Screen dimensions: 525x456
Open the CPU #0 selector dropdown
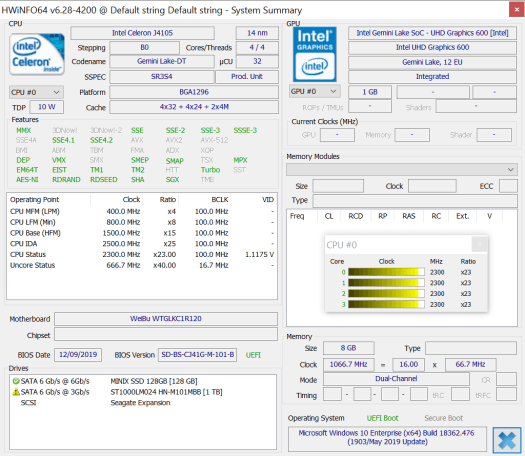[x=36, y=92]
